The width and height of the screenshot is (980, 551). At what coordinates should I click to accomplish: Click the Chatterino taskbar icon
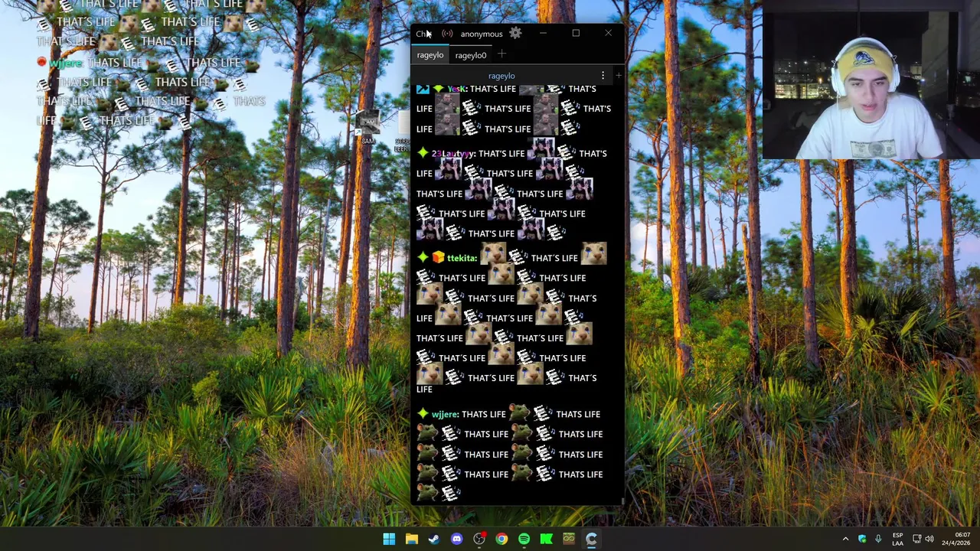click(592, 539)
